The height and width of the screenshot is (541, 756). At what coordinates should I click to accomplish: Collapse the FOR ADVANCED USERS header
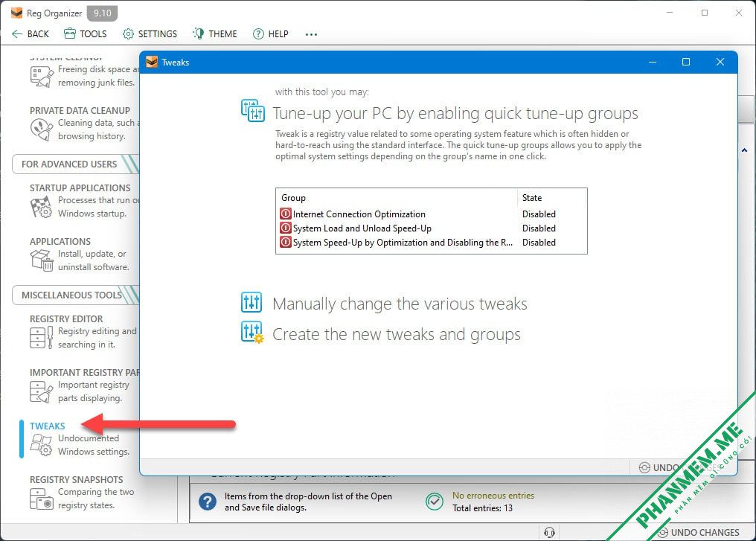click(75, 164)
